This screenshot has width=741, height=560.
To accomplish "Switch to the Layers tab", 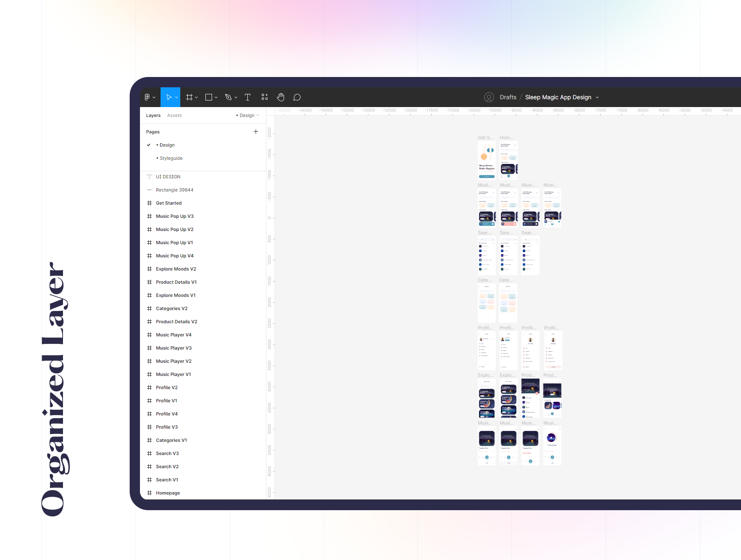I will point(153,115).
